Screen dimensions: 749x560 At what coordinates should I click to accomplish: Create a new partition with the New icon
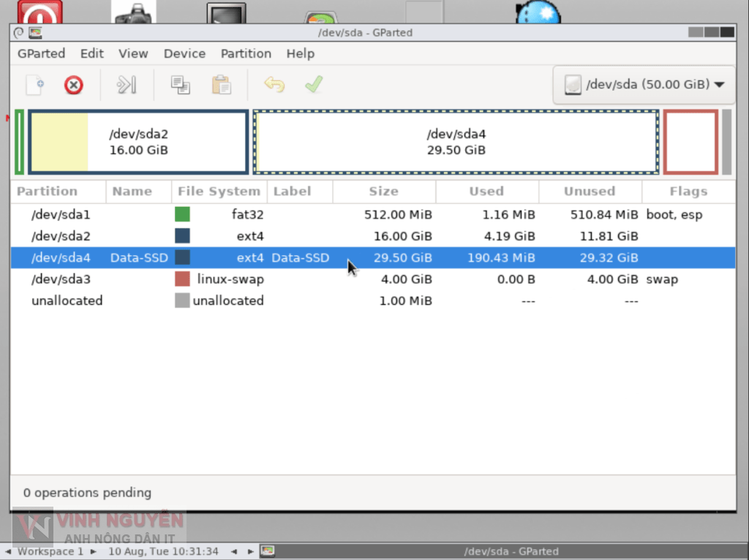(x=34, y=85)
